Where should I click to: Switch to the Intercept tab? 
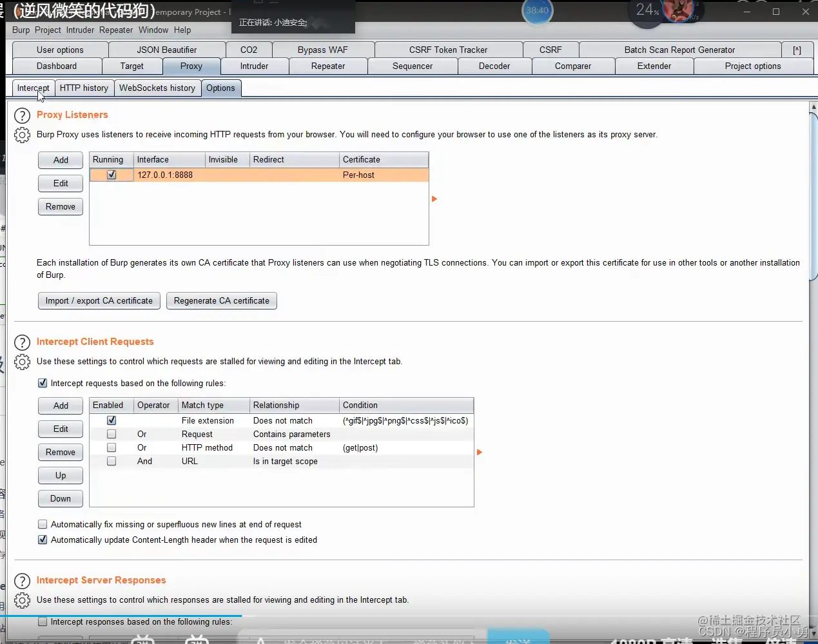coord(33,88)
